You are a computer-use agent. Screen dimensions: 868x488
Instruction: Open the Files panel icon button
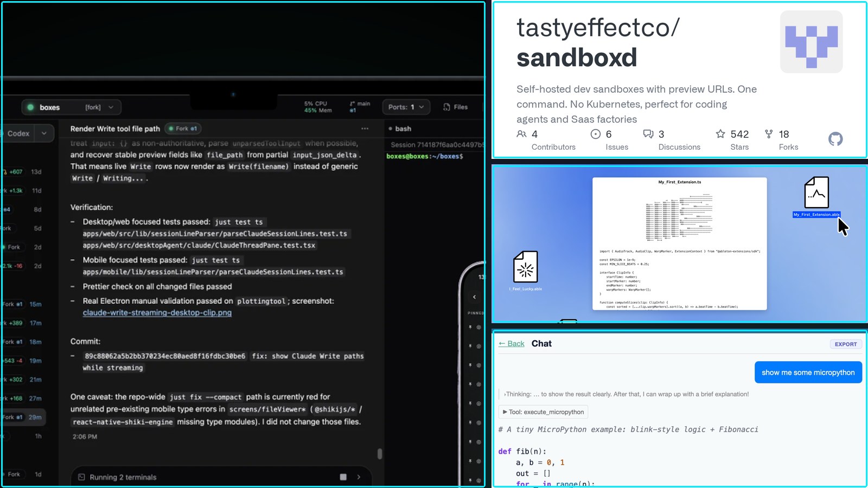click(x=446, y=107)
